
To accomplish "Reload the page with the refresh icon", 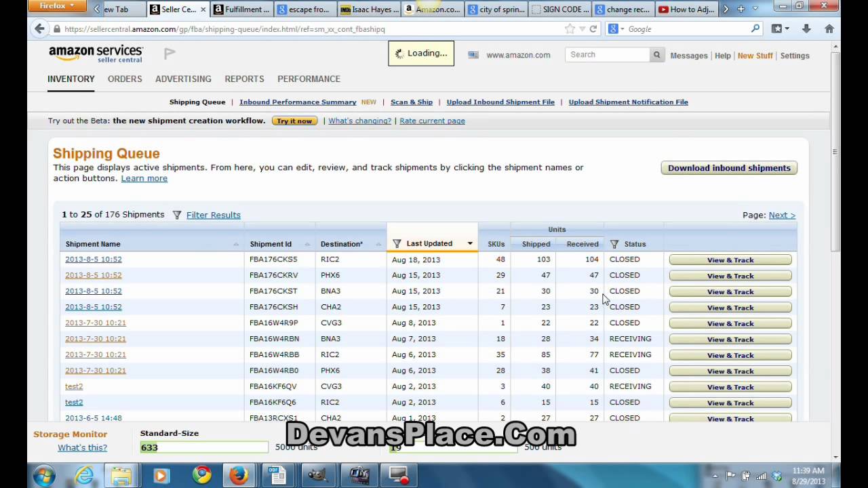I will tap(593, 29).
